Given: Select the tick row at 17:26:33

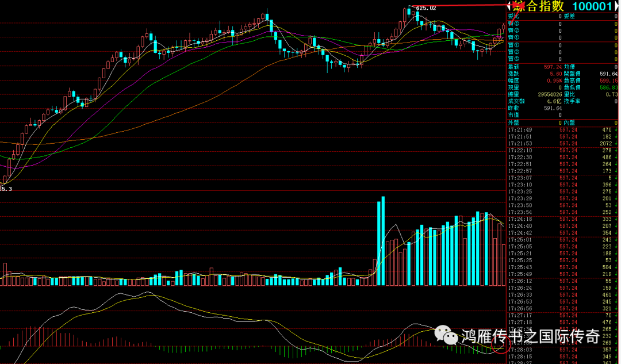Looking at the screenshot, I should point(563,294).
